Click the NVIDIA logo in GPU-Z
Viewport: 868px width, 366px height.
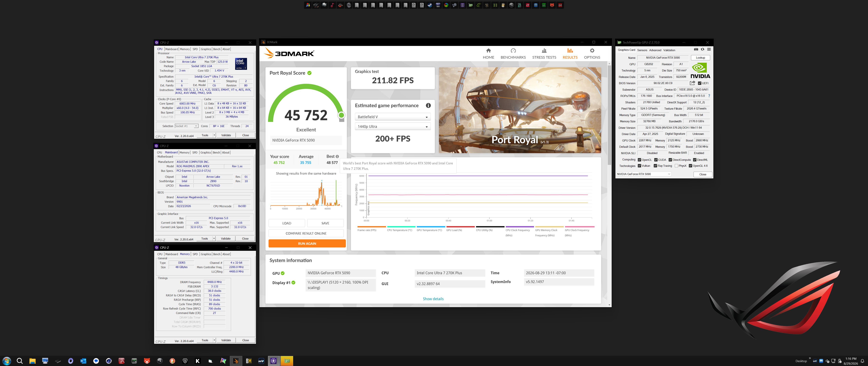point(700,70)
